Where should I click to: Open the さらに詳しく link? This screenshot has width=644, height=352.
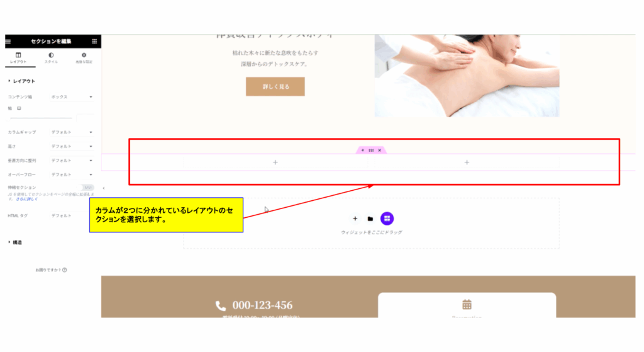[x=26, y=199]
